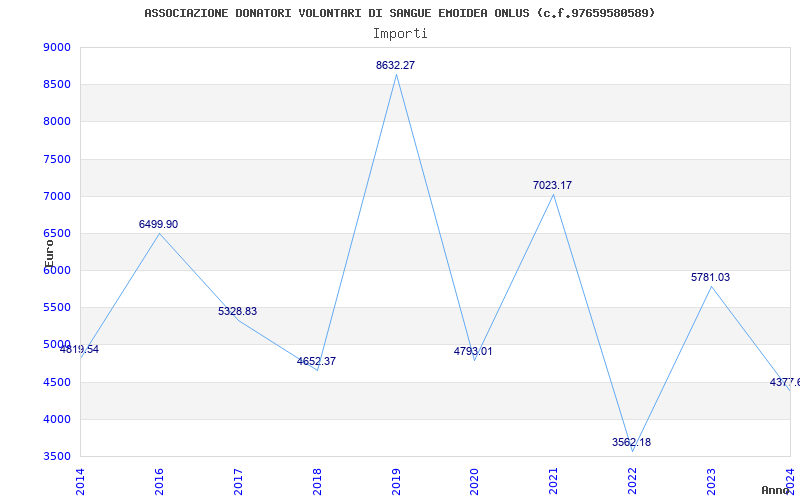Click the x-axis year 2014

tap(80, 481)
